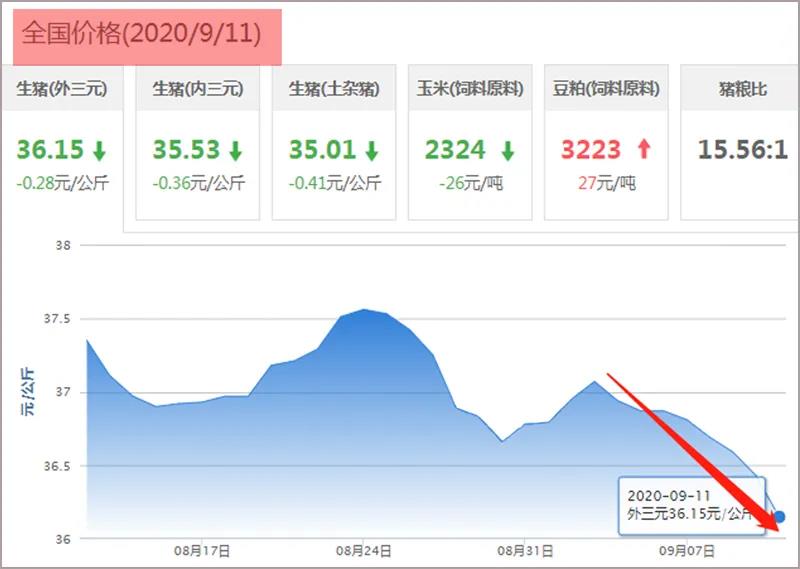
Task: Click the 全国价格(2020/9/11) heading
Action: 142,34
